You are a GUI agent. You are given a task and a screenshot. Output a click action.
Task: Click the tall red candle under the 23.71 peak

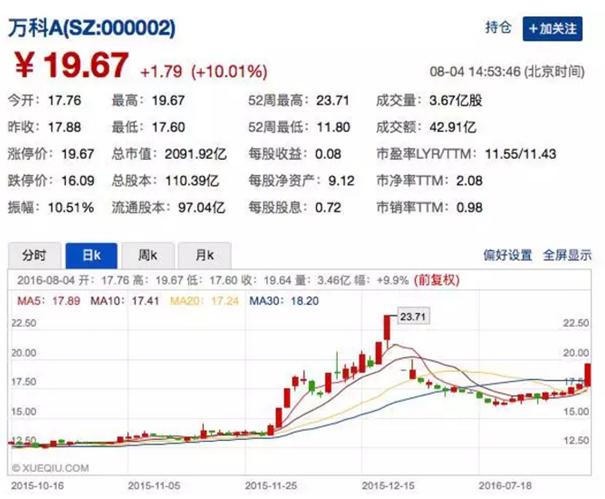pyautogui.click(x=387, y=327)
